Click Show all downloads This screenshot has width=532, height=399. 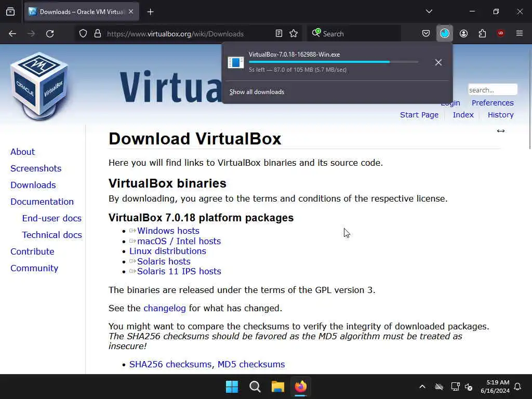tap(257, 92)
